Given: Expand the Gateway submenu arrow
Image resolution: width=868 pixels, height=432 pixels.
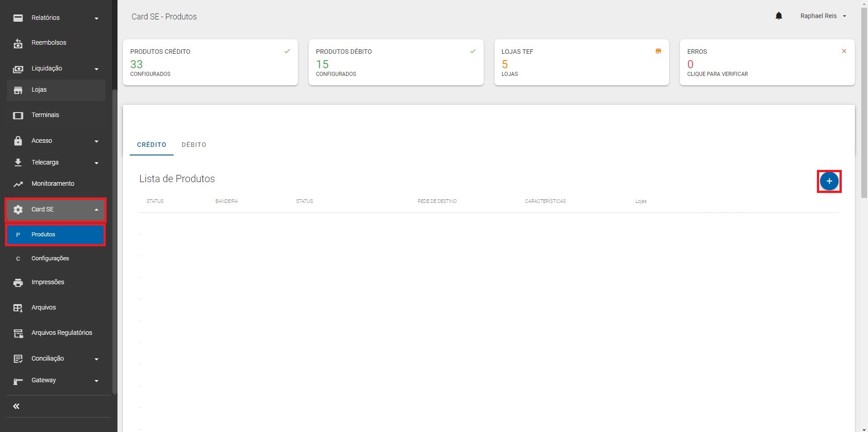Looking at the screenshot, I should [x=96, y=380].
